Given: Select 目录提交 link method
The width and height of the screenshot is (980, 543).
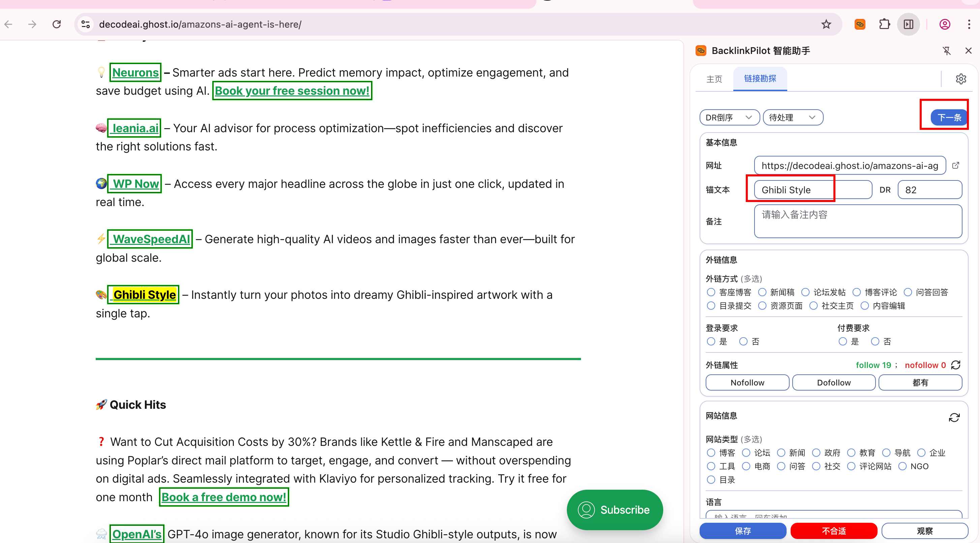Looking at the screenshot, I should (x=711, y=306).
